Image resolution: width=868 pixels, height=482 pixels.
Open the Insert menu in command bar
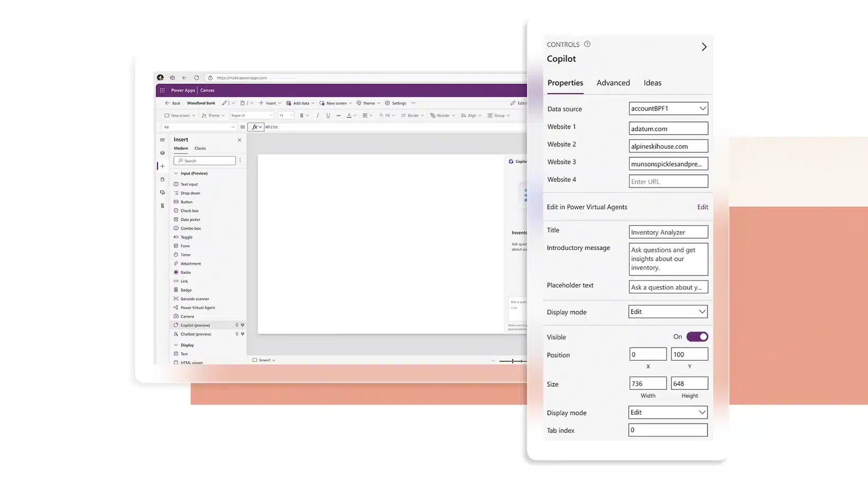270,103
